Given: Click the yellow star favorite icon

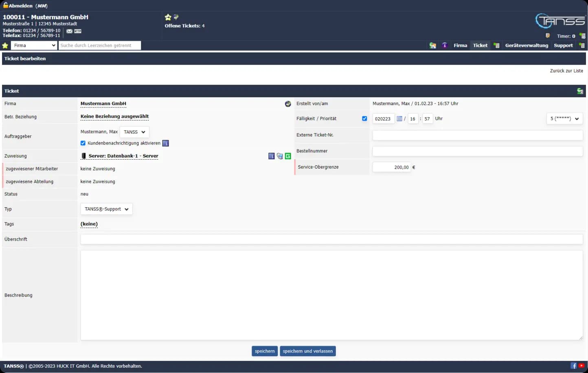Looking at the screenshot, I should coord(168,17).
